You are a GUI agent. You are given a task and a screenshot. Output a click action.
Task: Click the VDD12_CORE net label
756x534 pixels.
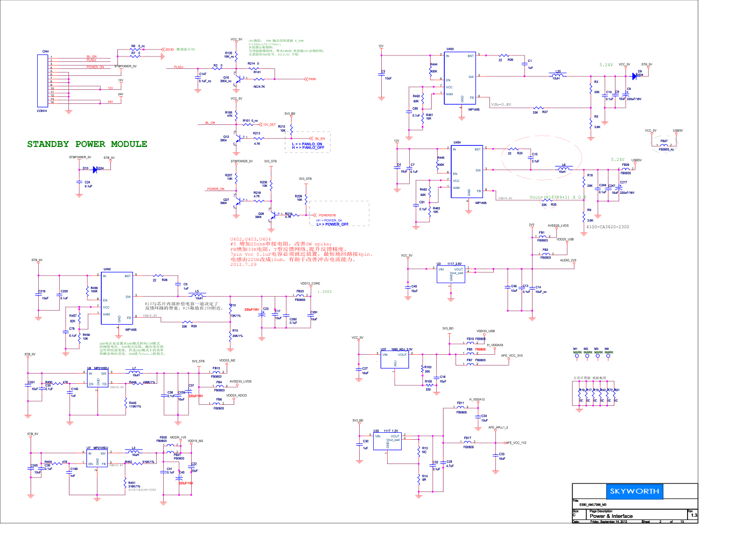[x=310, y=284]
